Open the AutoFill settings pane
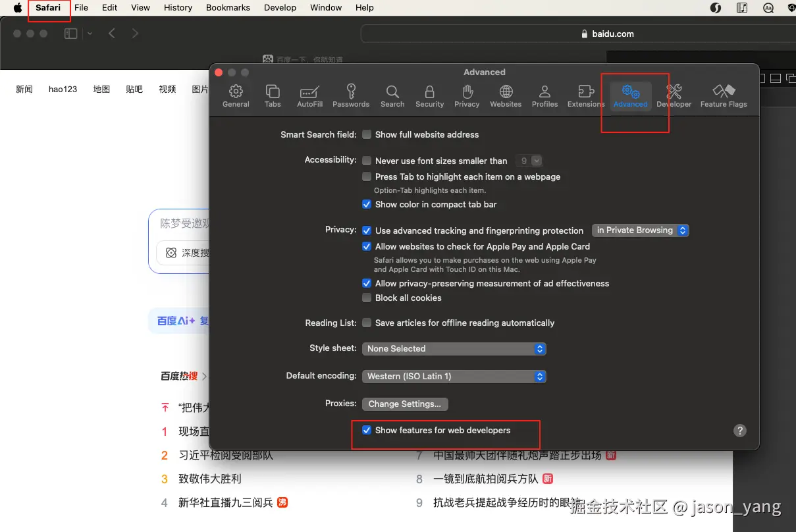 [x=309, y=96]
